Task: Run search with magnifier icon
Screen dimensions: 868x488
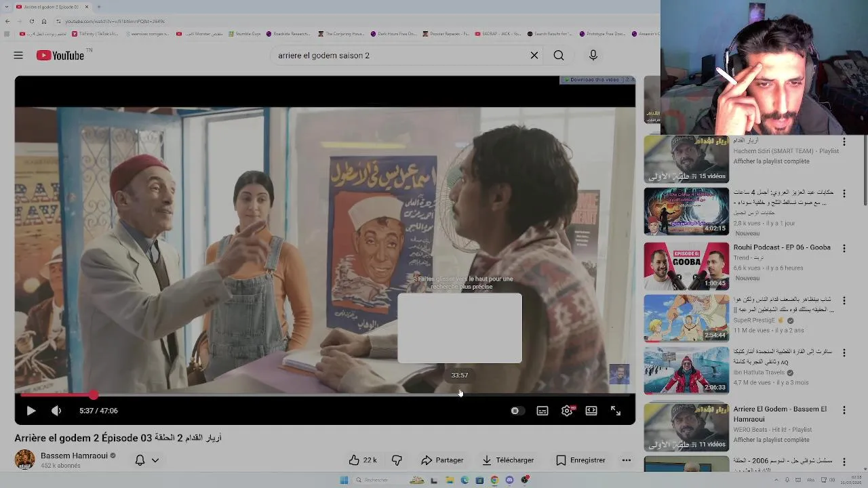Action: 559,56
